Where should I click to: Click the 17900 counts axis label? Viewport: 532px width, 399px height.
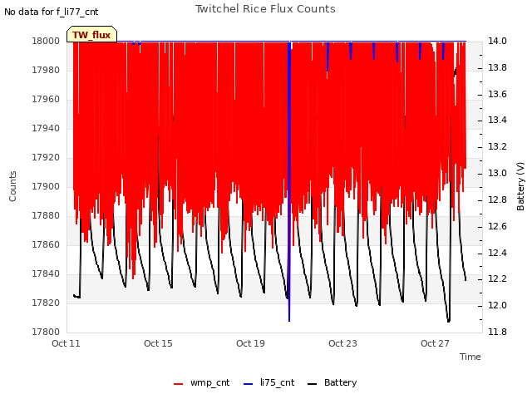46,186
